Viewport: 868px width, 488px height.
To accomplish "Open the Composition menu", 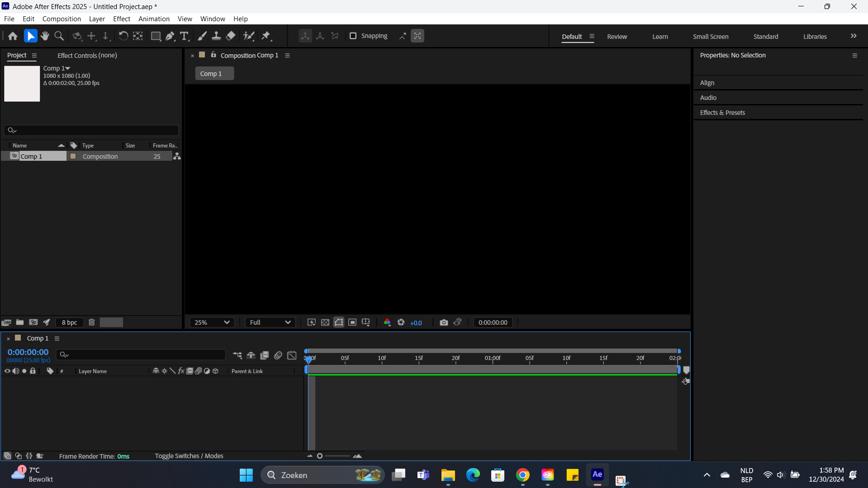I will [61, 19].
